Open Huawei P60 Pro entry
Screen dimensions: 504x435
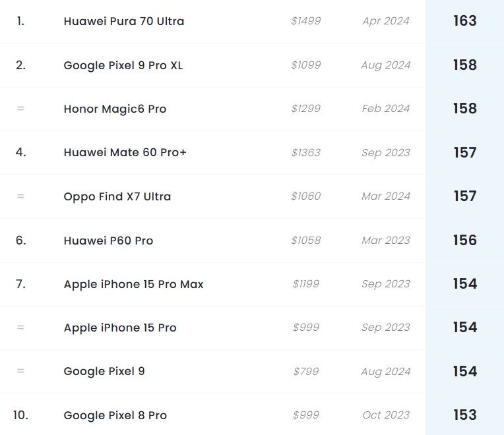point(108,241)
